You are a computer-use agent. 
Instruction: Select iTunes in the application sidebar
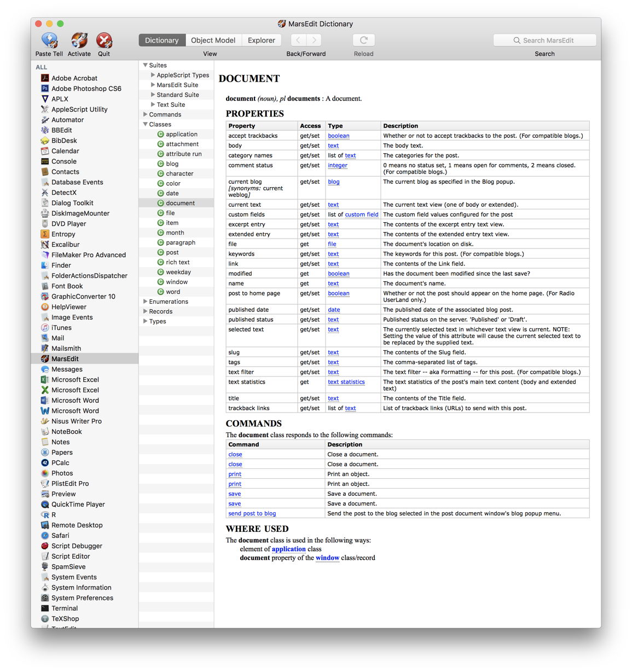tap(61, 327)
